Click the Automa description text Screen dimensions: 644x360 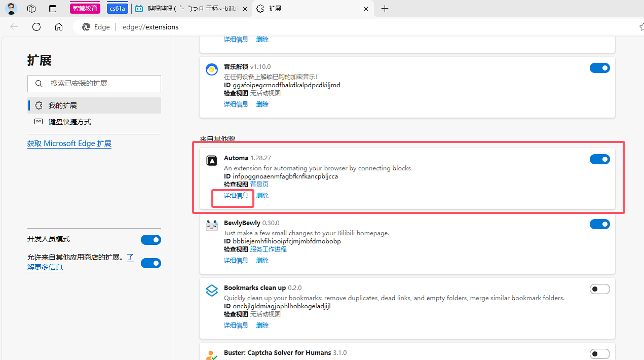click(x=317, y=168)
